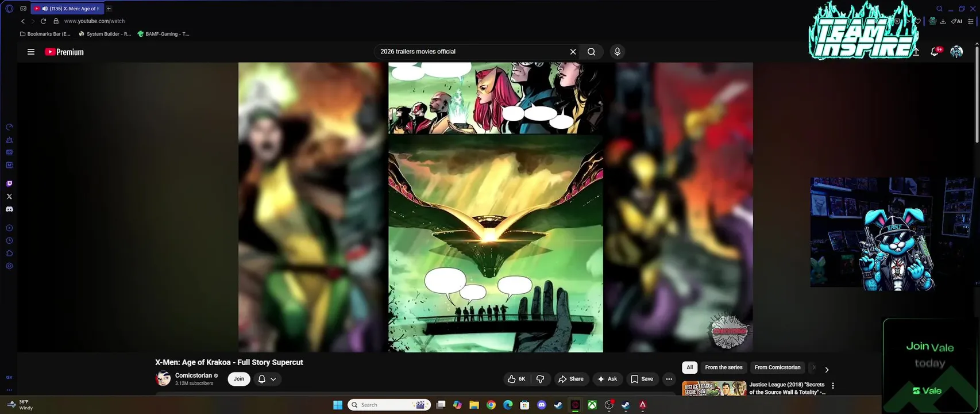This screenshot has width=980, height=414.
Task: Switch to the X-Men: Age of Krakoa tab
Action: pyautogui.click(x=68, y=9)
